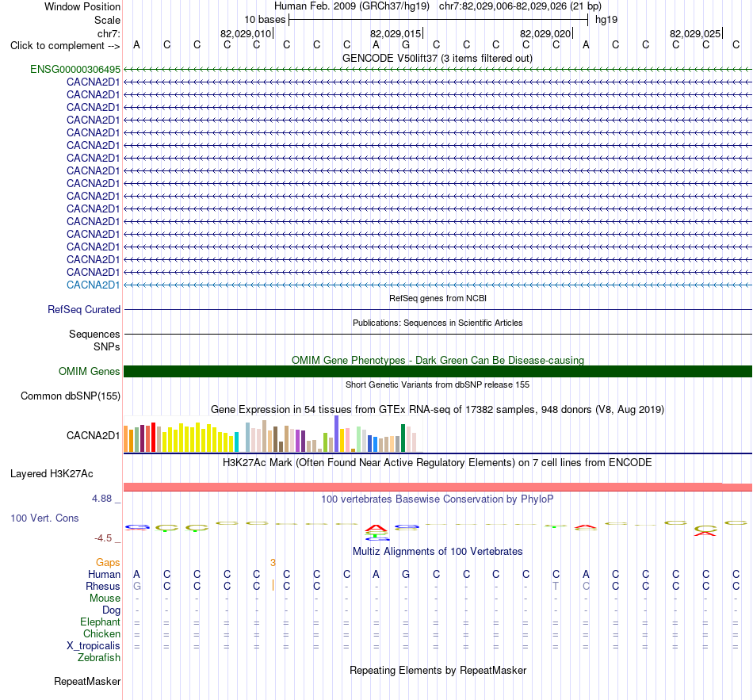Click the grey T in Rhesus row
The image size is (753, 700).
point(556,586)
